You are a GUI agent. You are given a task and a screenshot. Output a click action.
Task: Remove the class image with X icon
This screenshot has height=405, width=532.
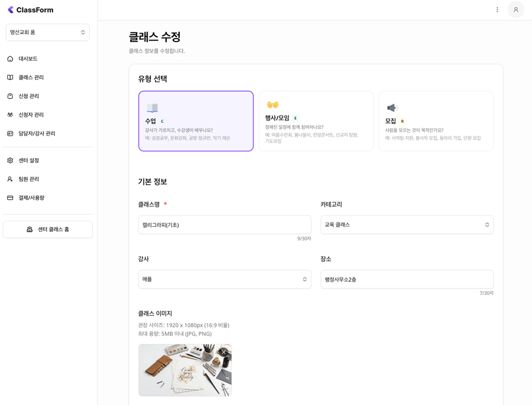click(224, 352)
